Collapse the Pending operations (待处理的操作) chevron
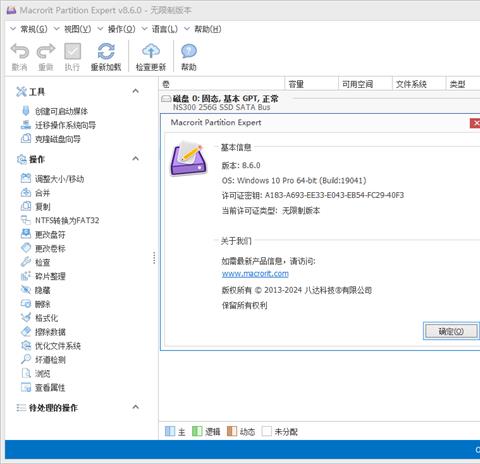This screenshot has width=480, height=464. pos(135,407)
